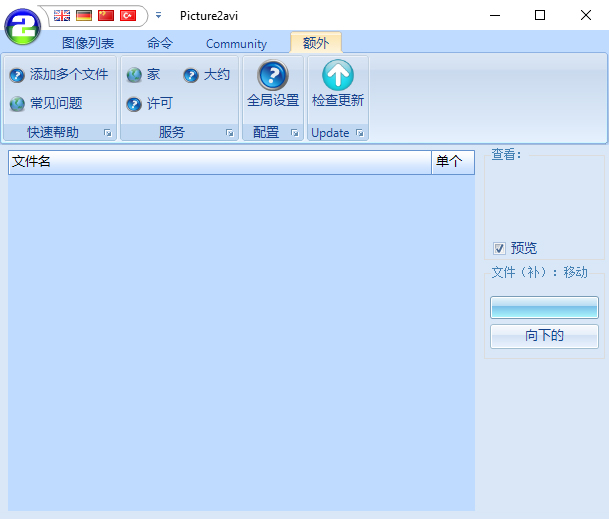The height and width of the screenshot is (520, 609).
Task: Open the 大约 about entry
Action: pyautogui.click(x=217, y=75)
